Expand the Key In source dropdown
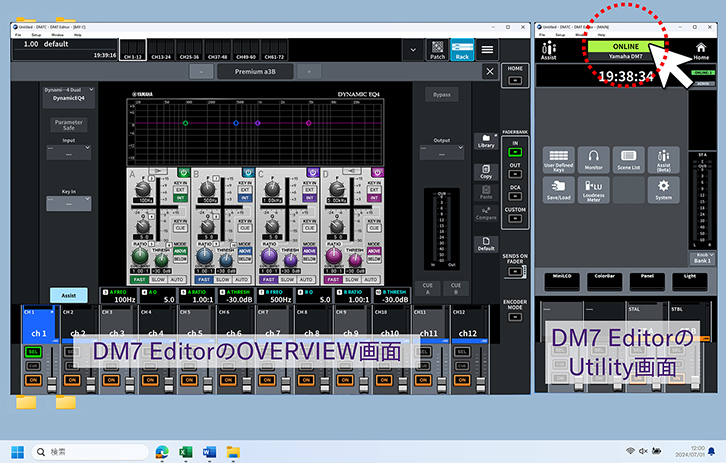This screenshot has width=726, height=463. click(x=68, y=202)
